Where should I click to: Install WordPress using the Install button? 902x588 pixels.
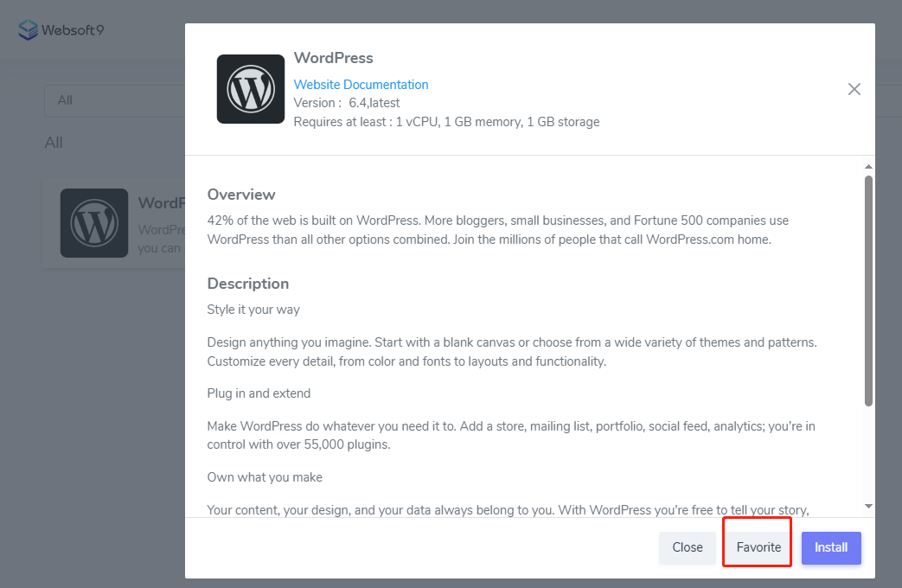point(831,547)
